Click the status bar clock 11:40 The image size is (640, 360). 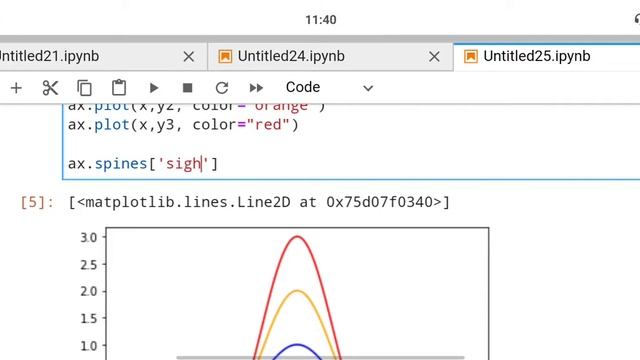(x=321, y=20)
